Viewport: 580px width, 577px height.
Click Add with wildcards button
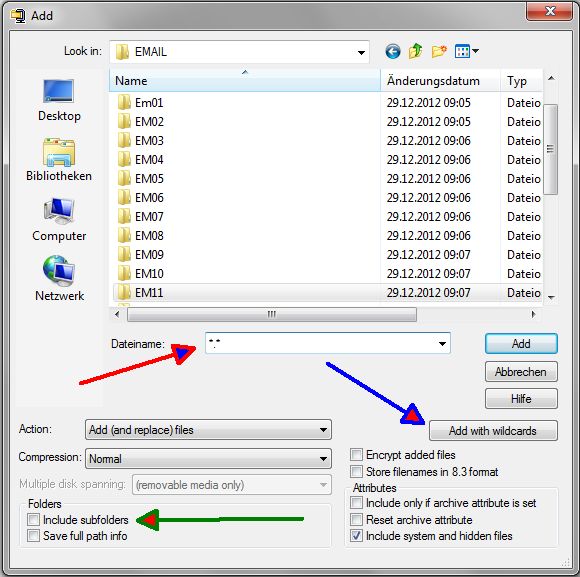493,431
